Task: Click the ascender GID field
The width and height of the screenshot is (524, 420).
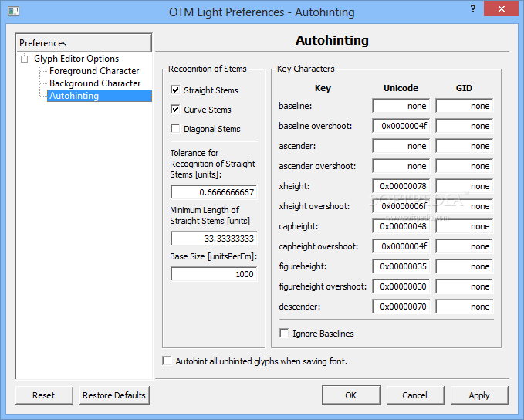Action: tap(464, 146)
